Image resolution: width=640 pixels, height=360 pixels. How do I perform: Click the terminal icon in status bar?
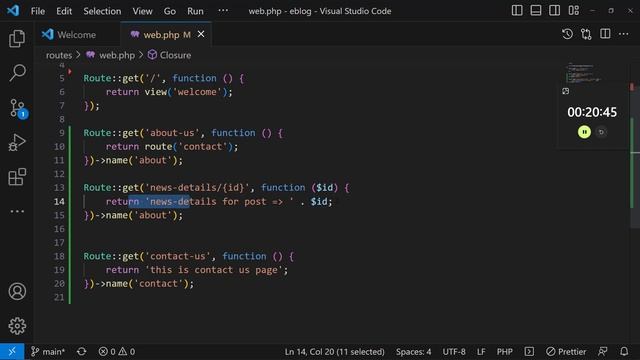pyautogui.click(x=529, y=351)
